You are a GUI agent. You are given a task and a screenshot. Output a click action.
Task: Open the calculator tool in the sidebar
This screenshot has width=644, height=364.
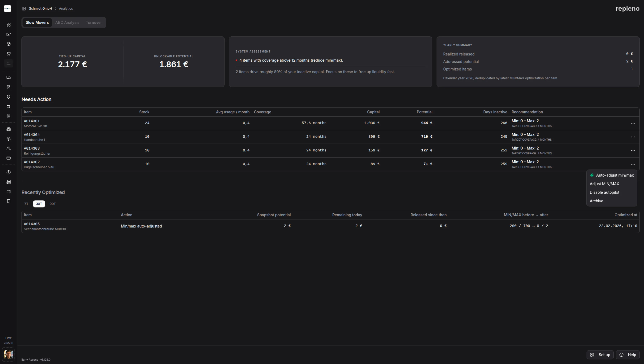pyautogui.click(x=8, y=116)
